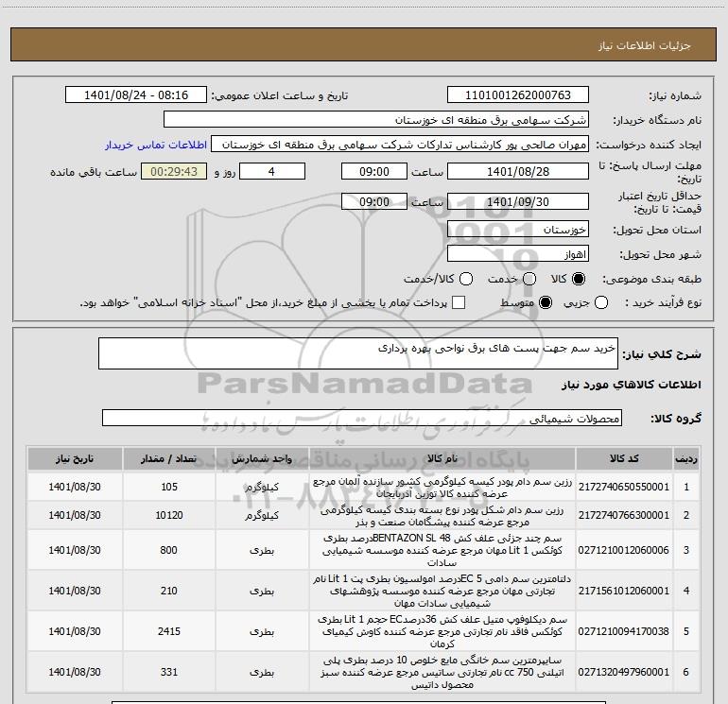The image size is (728, 704).
Task: Click product code 0271210094170038
Action: (x=624, y=631)
